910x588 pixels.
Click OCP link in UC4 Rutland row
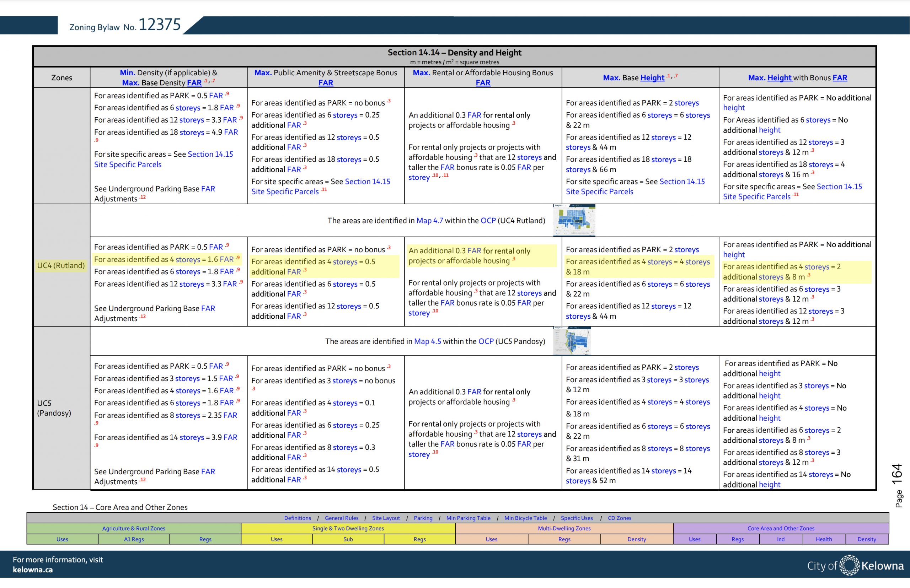pos(488,220)
